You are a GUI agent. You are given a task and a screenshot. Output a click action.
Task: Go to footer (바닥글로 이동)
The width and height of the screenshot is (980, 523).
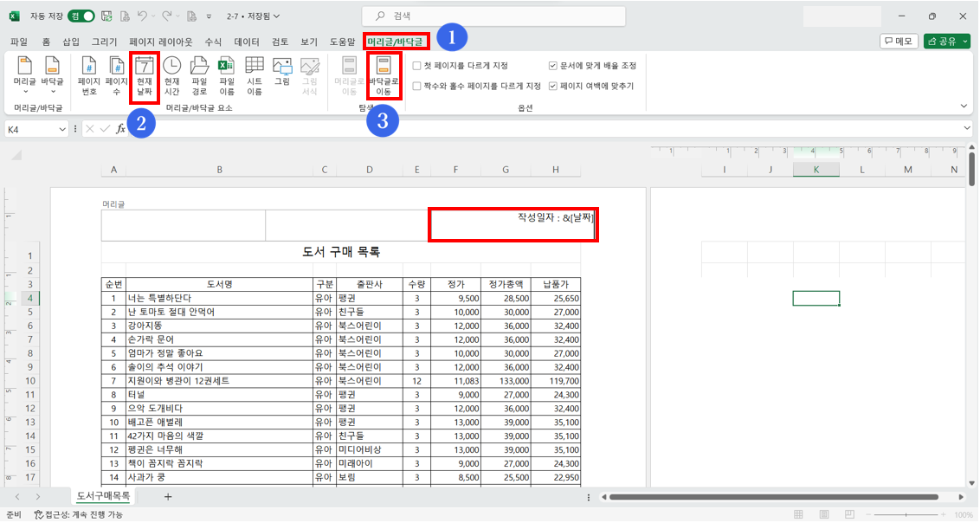pyautogui.click(x=384, y=75)
